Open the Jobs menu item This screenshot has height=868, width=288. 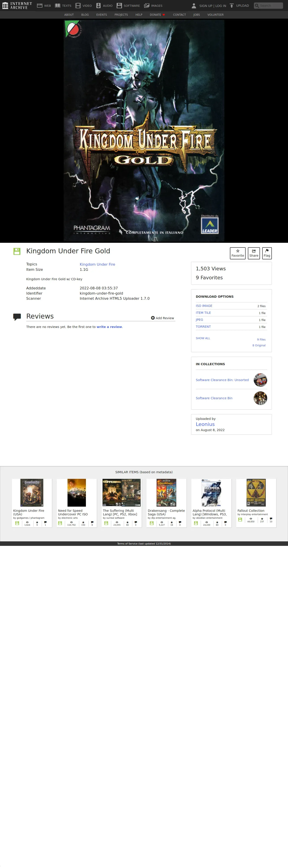click(197, 15)
